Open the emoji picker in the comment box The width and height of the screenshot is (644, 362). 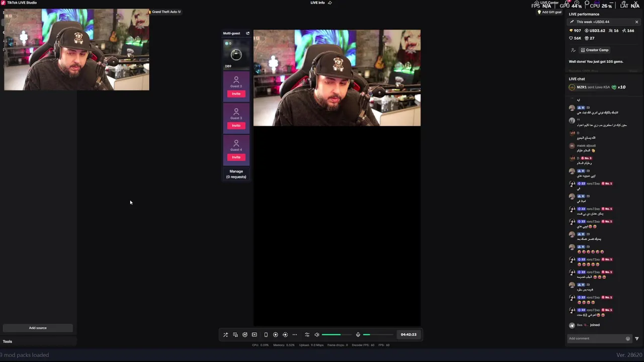coord(627,339)
